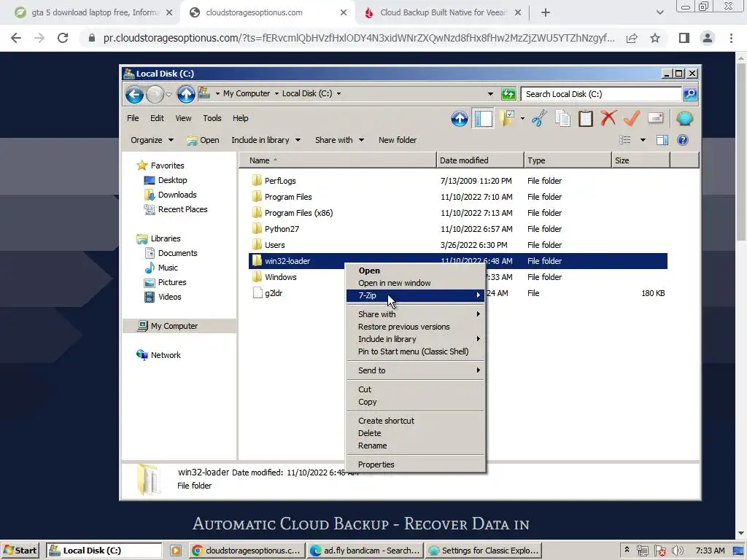Click the Up arrow beside the address path
Image resolution: width=747 pixels, height=560 pixels.
[186, 94]
